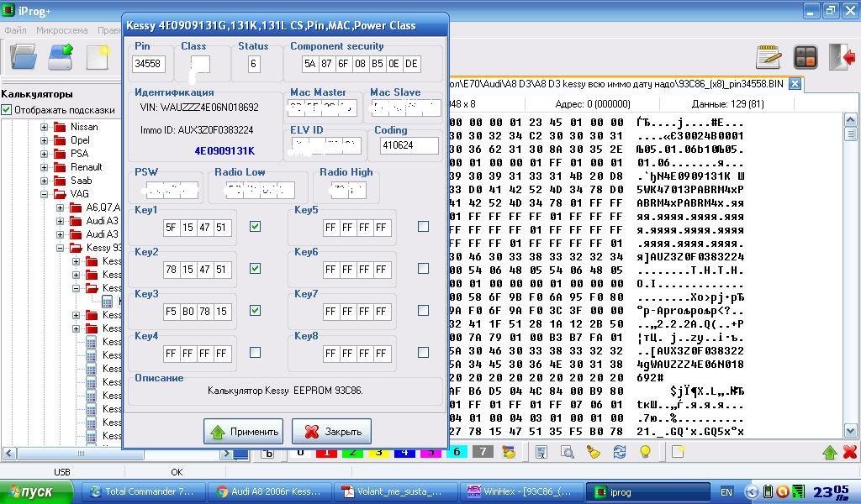This screenshot has height=504, width=861.
Task: Expand the Renault tree node
Action: pyautogui.click(x=44, y=167)
